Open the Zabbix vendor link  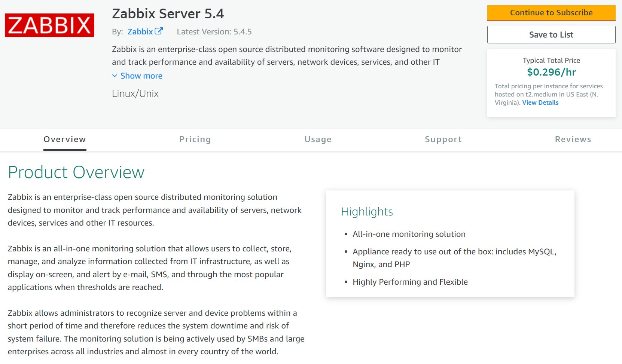140,32
